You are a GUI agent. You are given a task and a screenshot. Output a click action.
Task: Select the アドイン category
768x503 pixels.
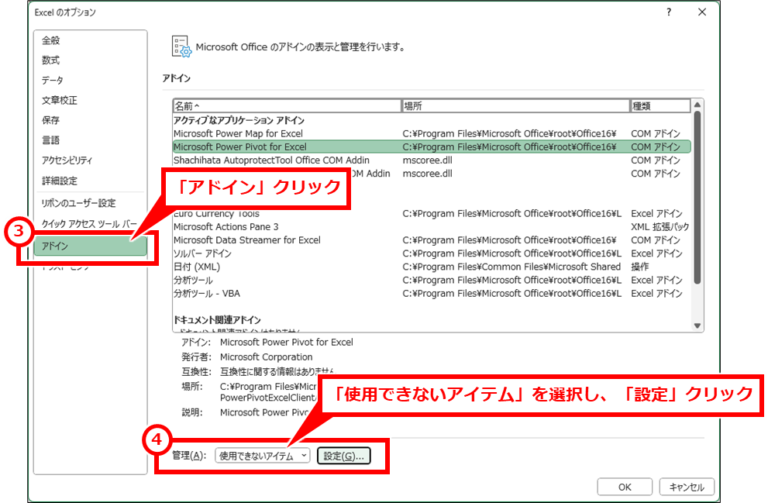pos(90,246)
